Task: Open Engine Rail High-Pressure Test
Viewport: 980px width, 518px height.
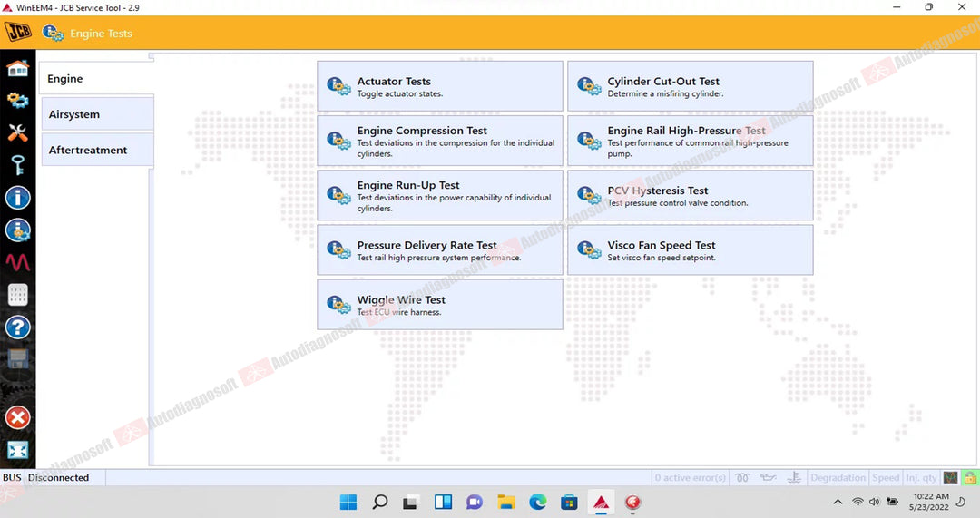Action: coord(690,141)
